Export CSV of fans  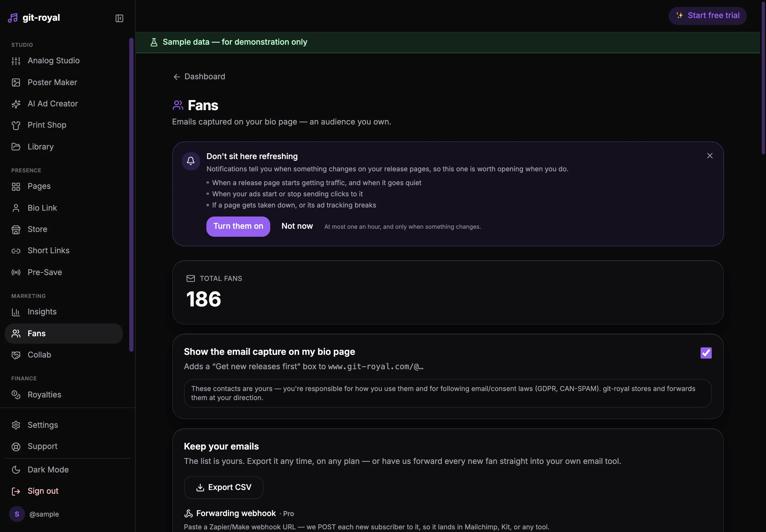[224, 487]
